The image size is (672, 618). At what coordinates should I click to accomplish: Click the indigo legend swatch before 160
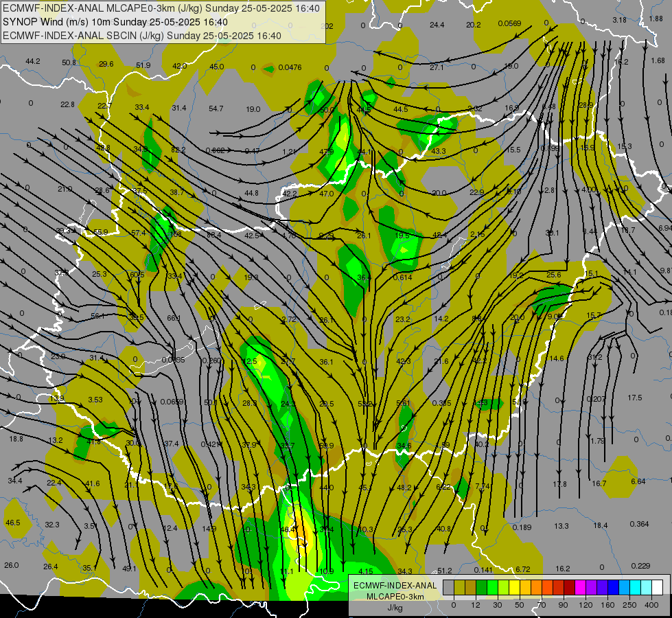coord(603,587)
